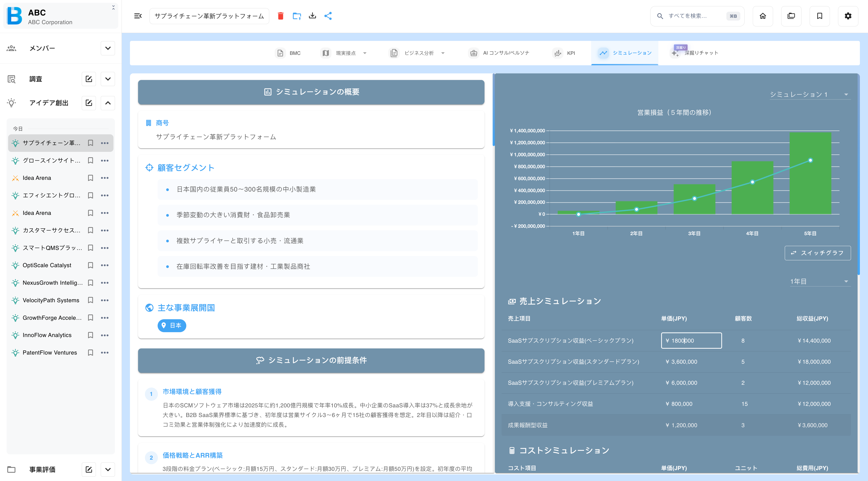Open the home icon button

763,16
